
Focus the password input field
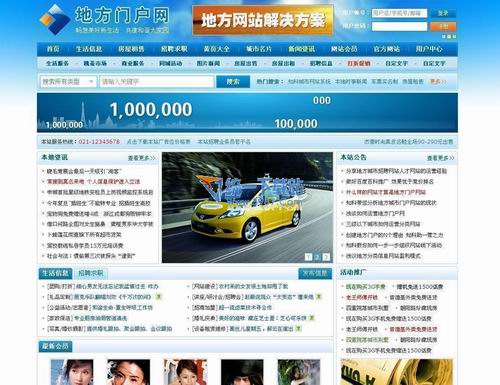pyautogui.click(x=399, y=26)
